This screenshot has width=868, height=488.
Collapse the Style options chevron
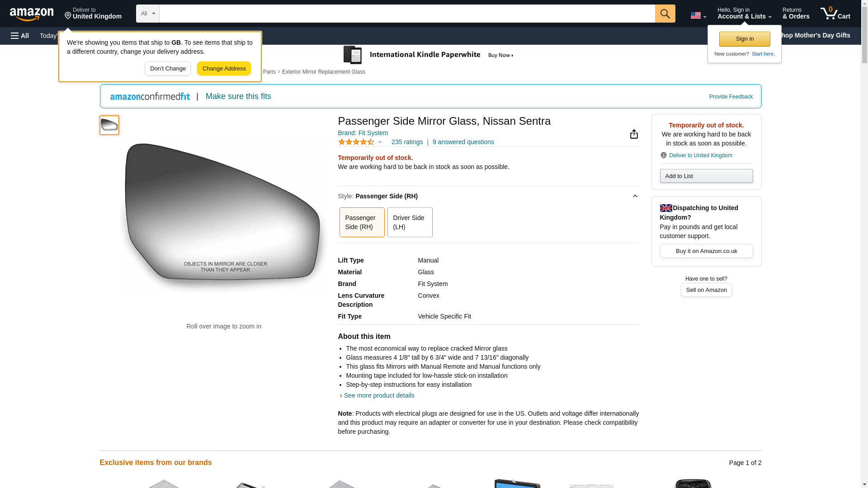pos(635,196)
